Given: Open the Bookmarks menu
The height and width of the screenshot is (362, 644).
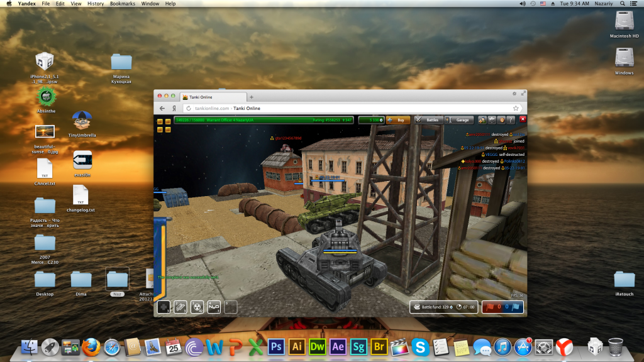Looking at the screenshot, I should 123,4.
